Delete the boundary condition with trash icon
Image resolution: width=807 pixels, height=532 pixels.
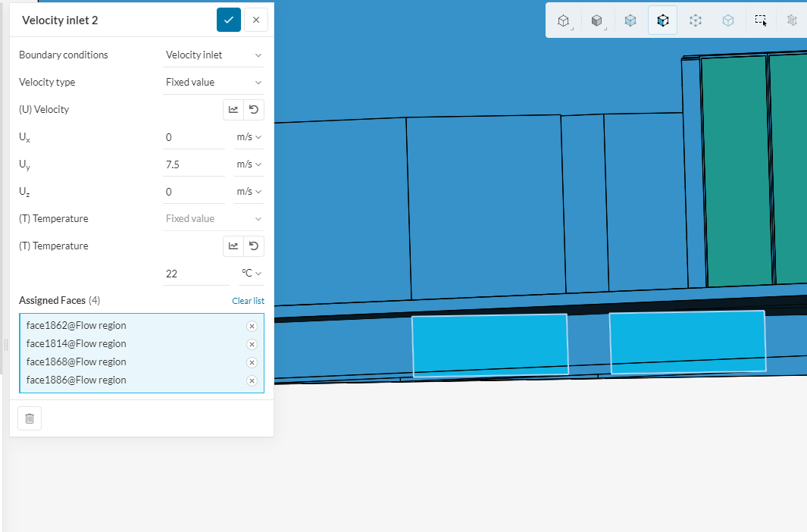point(30,418)
